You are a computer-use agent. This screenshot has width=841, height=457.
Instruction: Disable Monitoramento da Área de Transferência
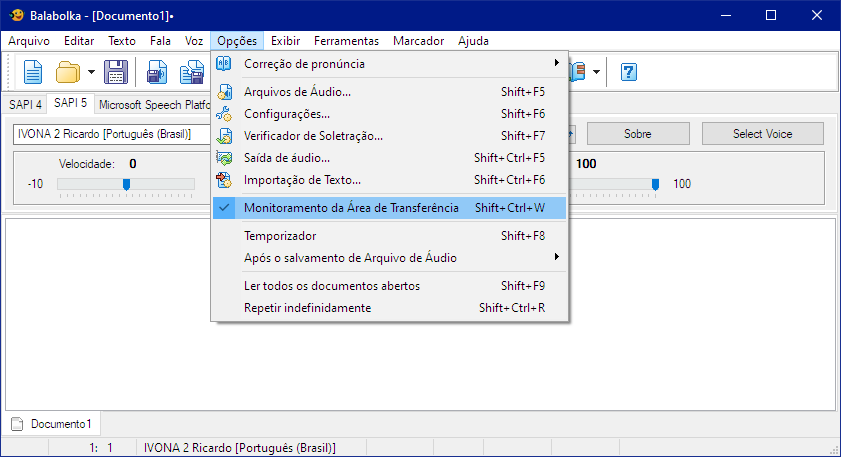351,208
